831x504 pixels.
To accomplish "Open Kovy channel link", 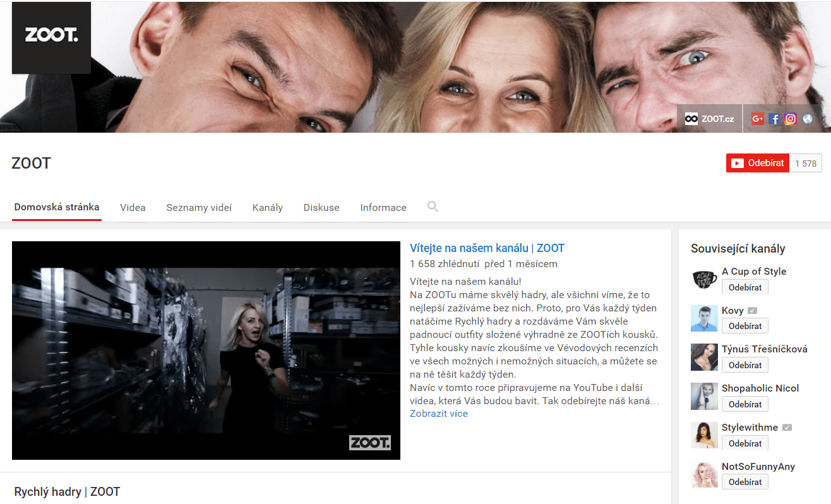I will [732, 311].
